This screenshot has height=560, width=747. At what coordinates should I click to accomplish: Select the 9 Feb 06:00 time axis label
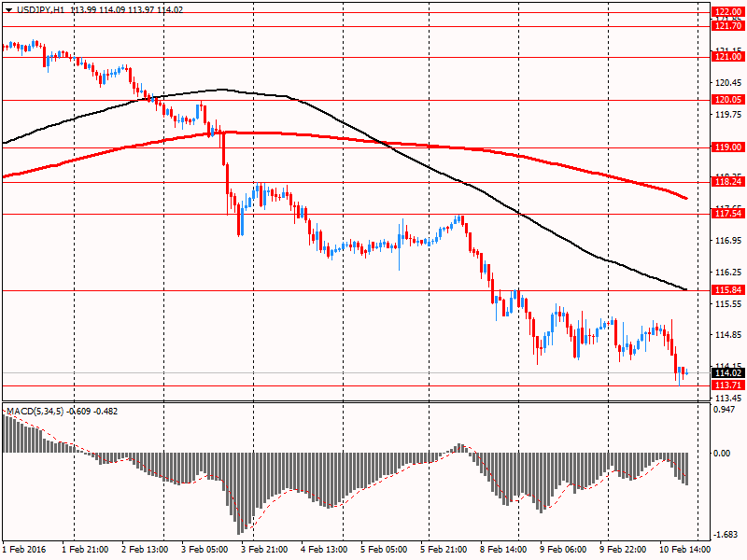564,550
